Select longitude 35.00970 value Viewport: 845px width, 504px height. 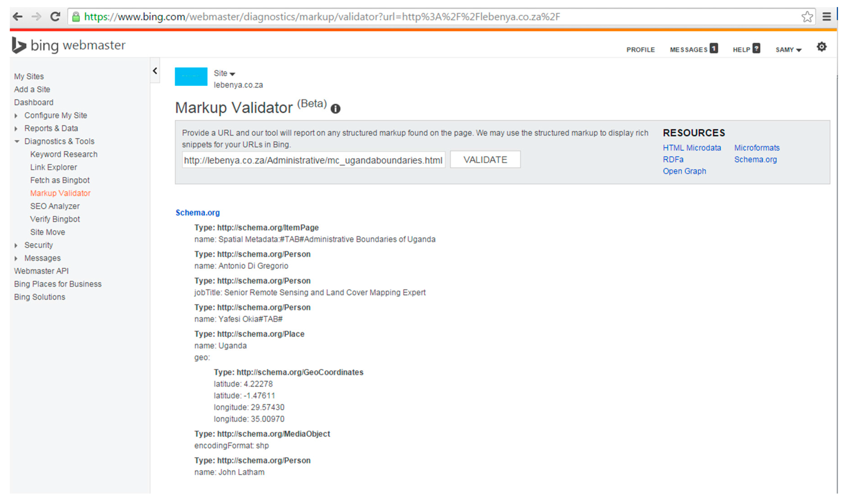click(x=249, y=419)
